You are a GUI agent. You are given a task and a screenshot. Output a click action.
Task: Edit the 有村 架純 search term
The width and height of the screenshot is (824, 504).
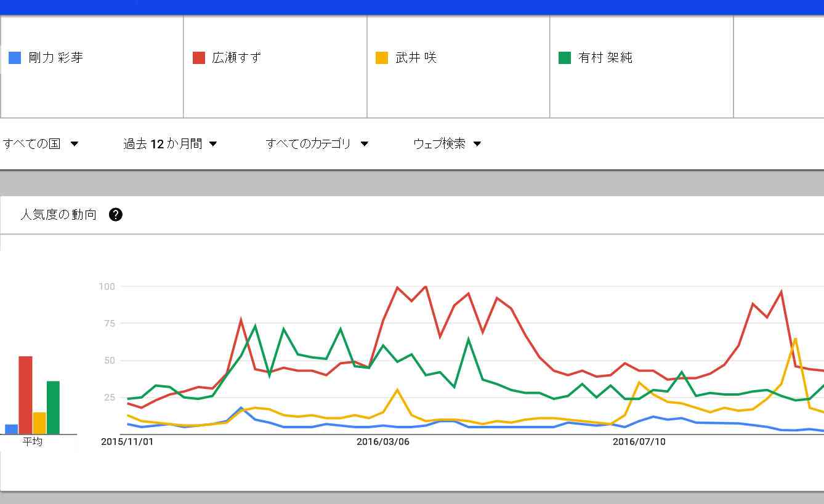[x=642, y=66]
